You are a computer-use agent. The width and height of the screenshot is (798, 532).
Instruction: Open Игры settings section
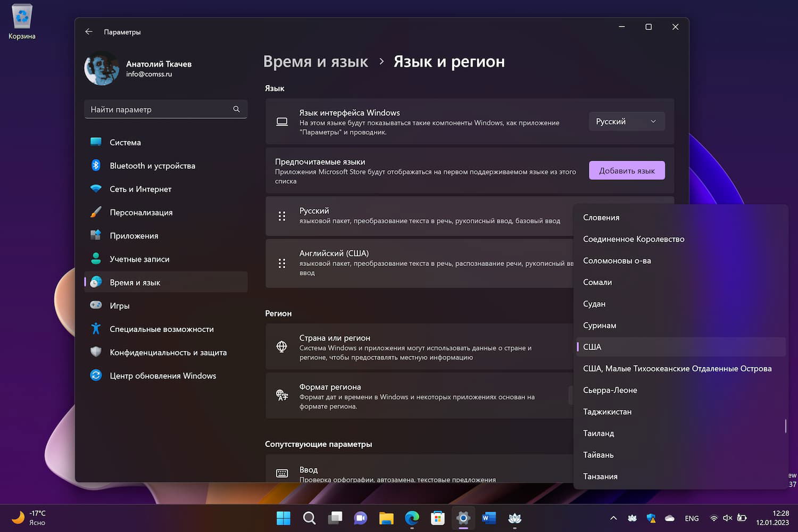(x=166, y=306)
